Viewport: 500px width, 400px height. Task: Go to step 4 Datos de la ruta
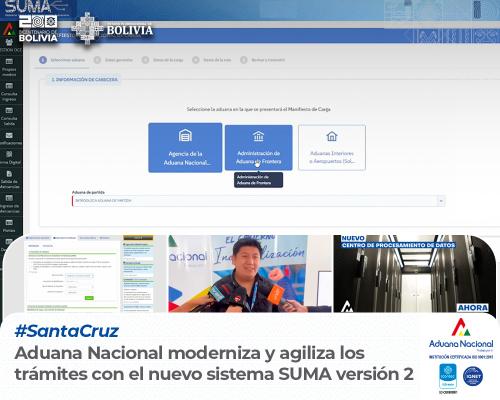tap(212, 60)
